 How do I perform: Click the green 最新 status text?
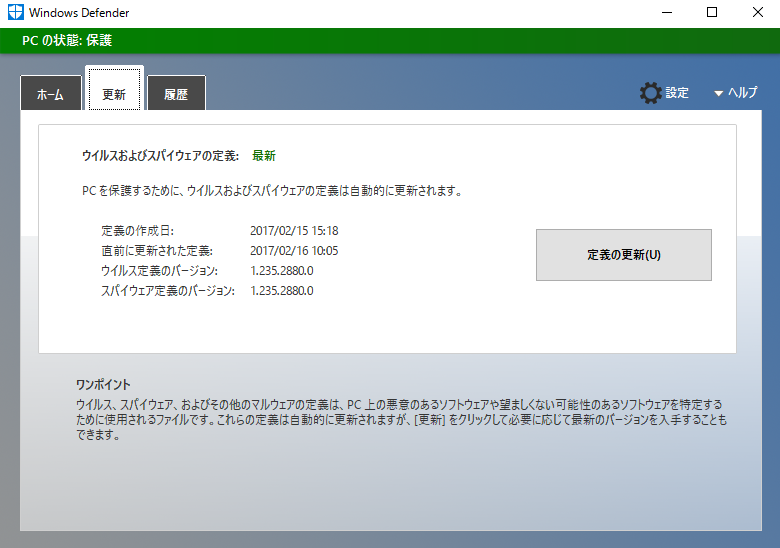coord(263,156)
